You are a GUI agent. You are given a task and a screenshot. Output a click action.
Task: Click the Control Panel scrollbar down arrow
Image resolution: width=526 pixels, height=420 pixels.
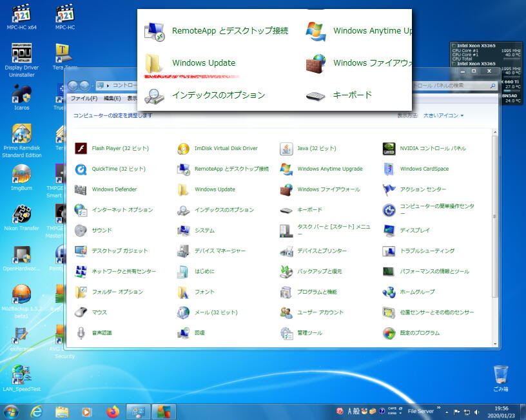point(495,344)
